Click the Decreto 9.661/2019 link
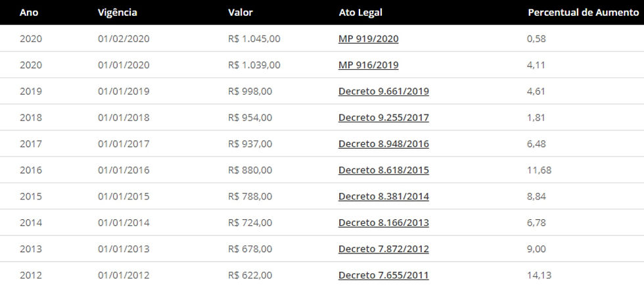Screen dimensions: 644x285 click(x=383, y=91)
